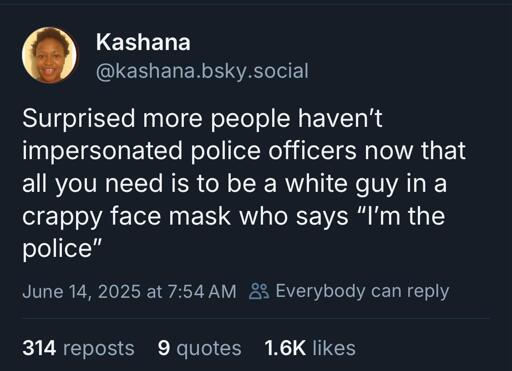Open the Everybody can reply label
The image size is (512, 371).
coord(362,292)
